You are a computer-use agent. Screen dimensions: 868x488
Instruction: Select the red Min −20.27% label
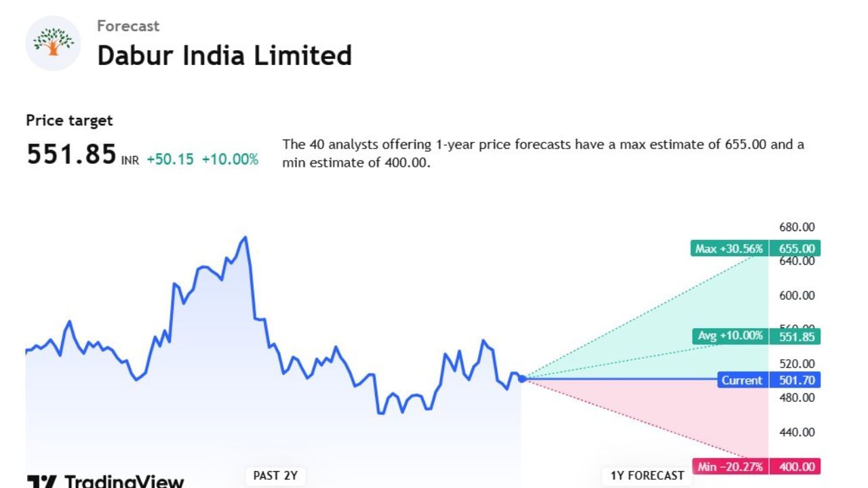click(730, 466)
